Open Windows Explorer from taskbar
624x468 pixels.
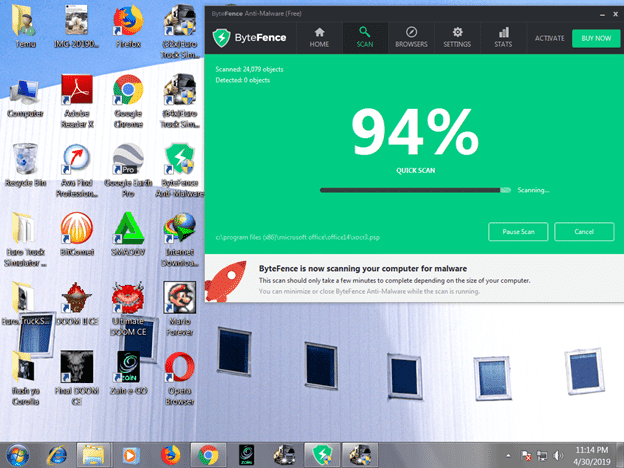(x=94, y=455)
